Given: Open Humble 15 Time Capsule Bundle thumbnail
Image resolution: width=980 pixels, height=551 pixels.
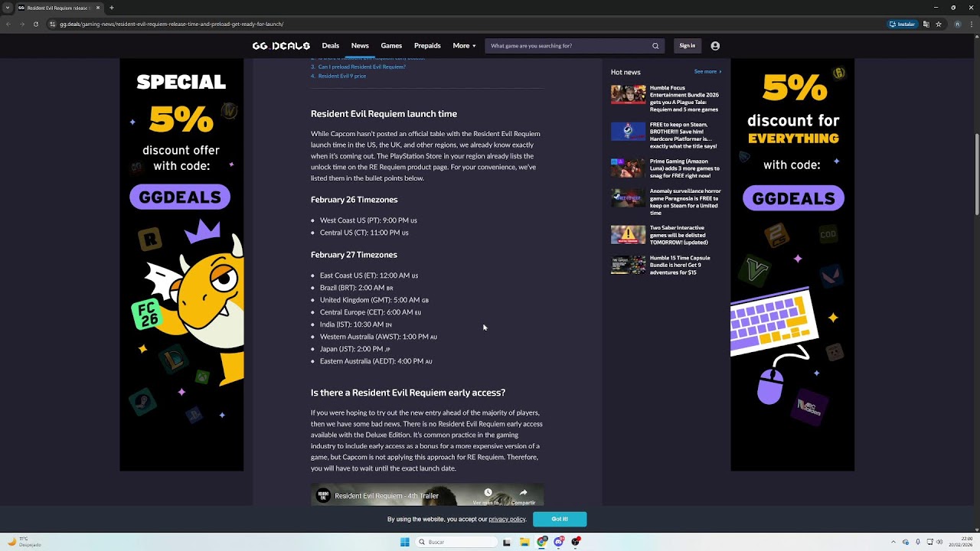Looking at the screenshot, I should (x=628, y=265).
